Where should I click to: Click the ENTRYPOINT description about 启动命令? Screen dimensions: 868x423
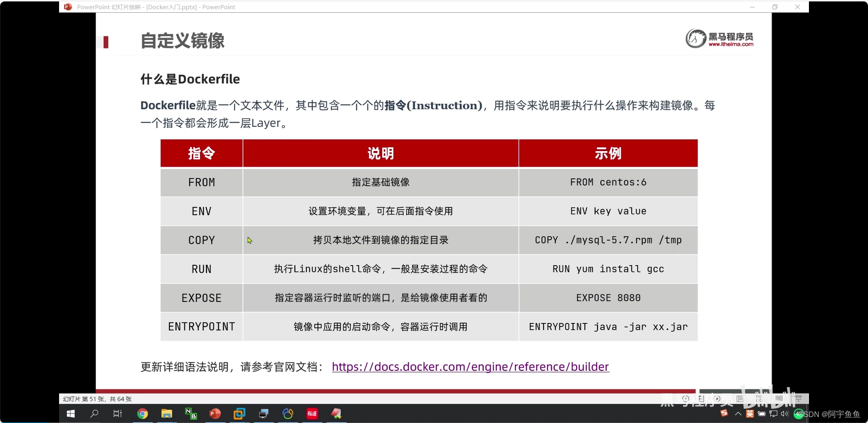381,327
